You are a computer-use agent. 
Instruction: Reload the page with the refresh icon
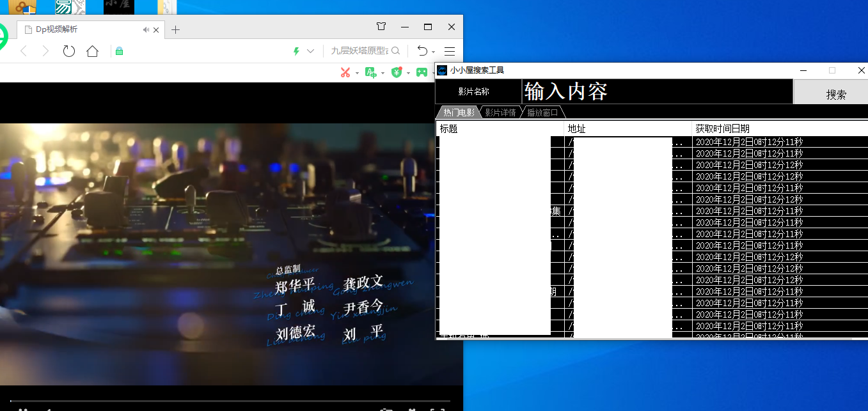tap(68, 51)
